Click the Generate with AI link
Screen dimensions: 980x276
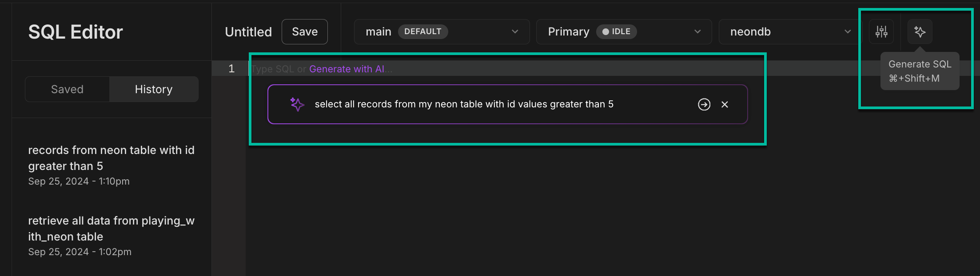click(347, 69)
